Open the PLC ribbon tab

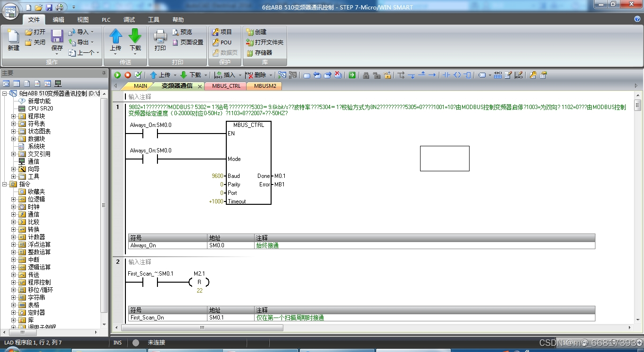point(106,20)
